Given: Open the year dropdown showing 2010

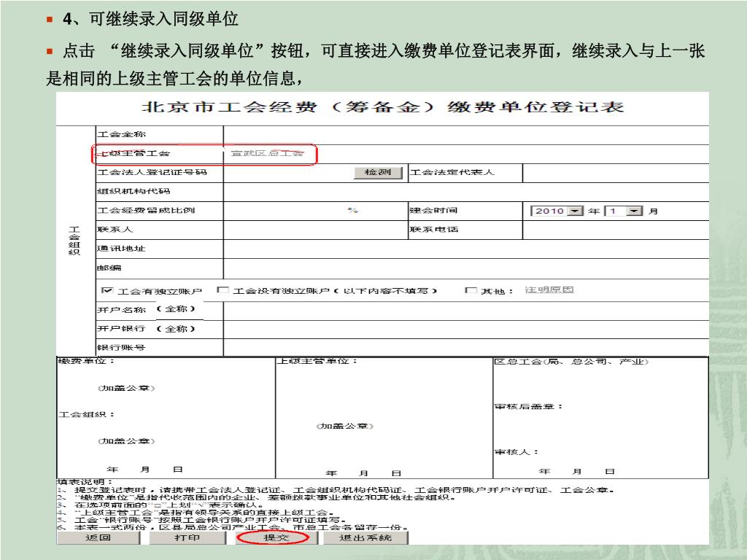Looking at the screenshot, I should coord(557,211).
